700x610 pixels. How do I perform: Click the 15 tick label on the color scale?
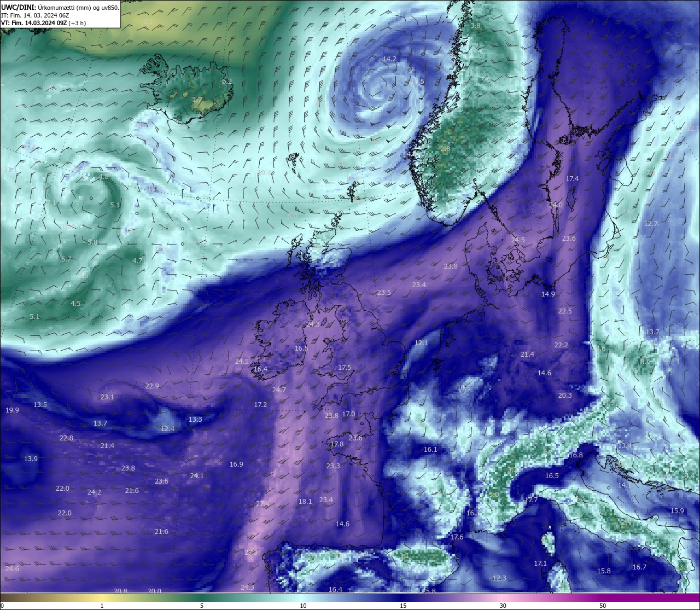coord(402,606)
